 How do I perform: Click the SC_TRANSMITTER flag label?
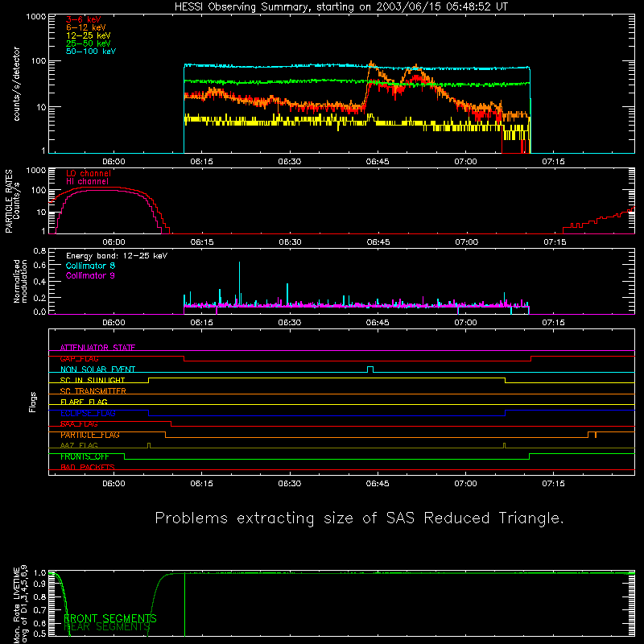pyautogui.click(x=93, y=391)
